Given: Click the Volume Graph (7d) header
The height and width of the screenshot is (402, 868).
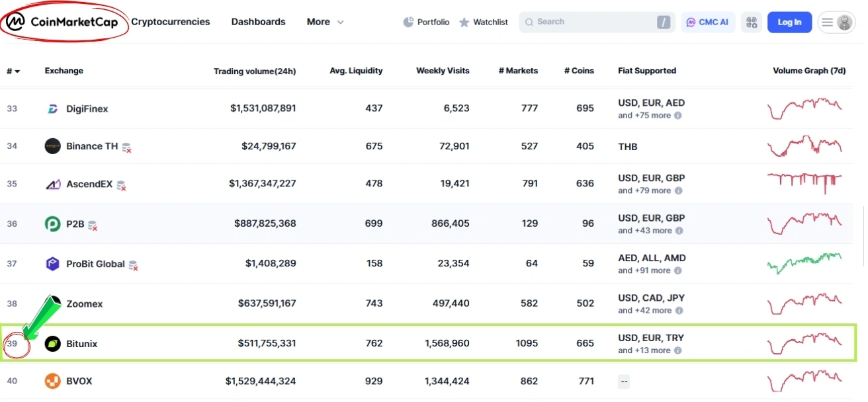Looking at the screenshot, I should [x=809, y=71].
